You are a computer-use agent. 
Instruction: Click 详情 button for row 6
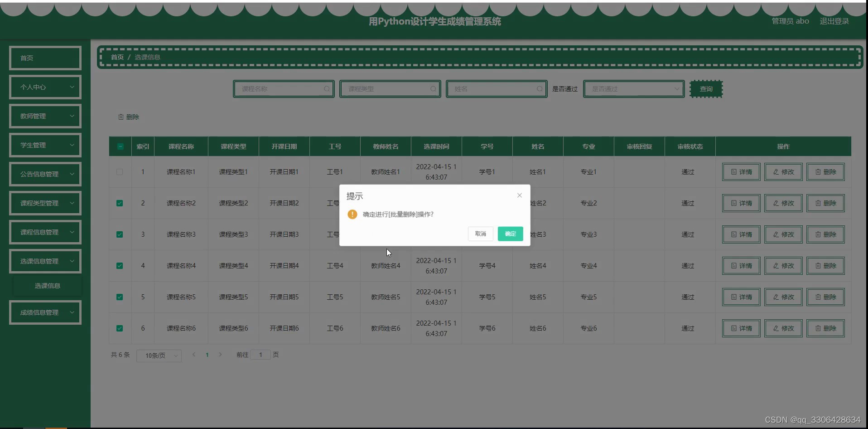tap(741, 328)
